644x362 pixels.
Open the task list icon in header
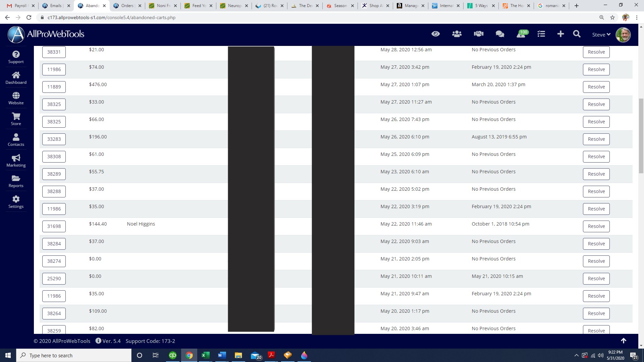pos(541,34)
